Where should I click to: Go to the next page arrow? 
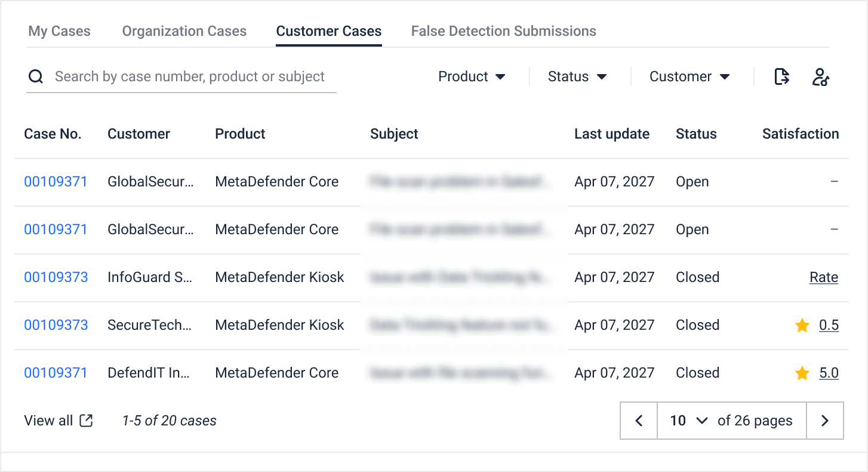click(x=825, y=421)
